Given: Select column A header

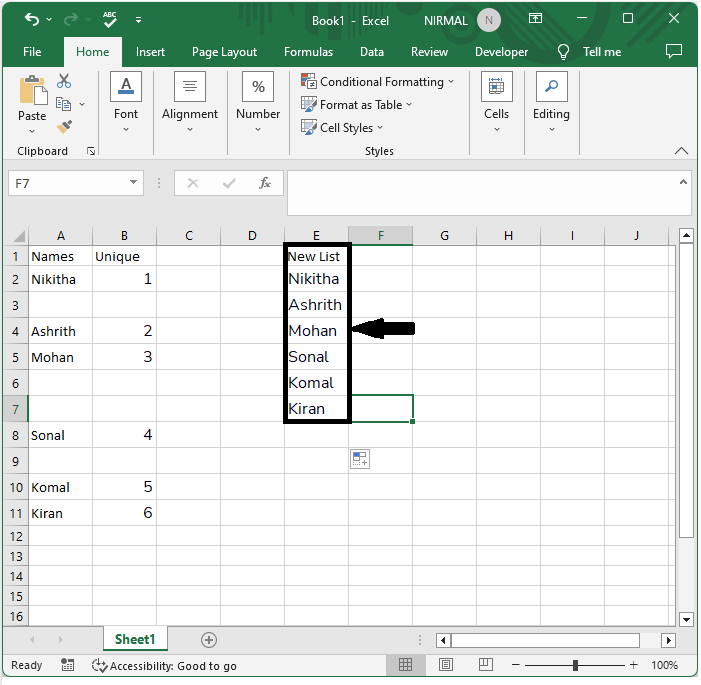Looking at the screenshot, I should click(x=61, y=236).
